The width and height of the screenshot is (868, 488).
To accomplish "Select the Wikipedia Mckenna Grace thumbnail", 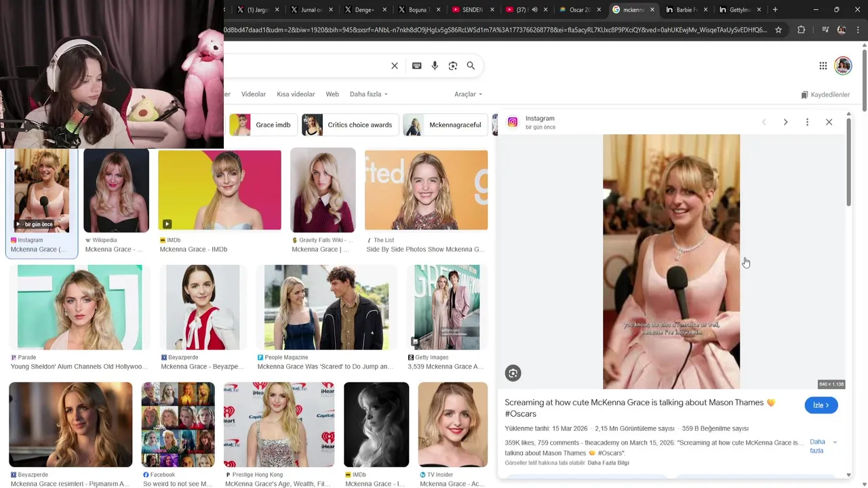I will click(116, 190).
